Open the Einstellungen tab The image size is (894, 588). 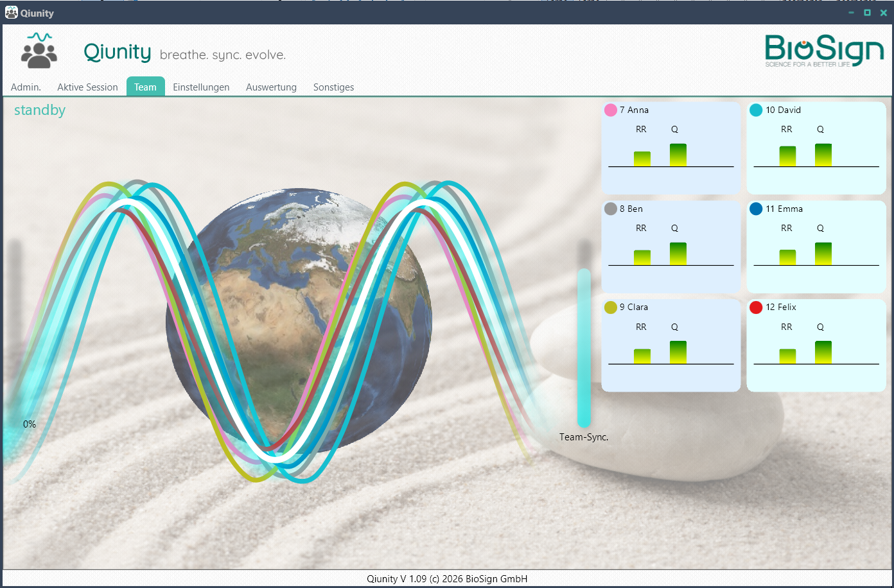(x=201, y=87)
